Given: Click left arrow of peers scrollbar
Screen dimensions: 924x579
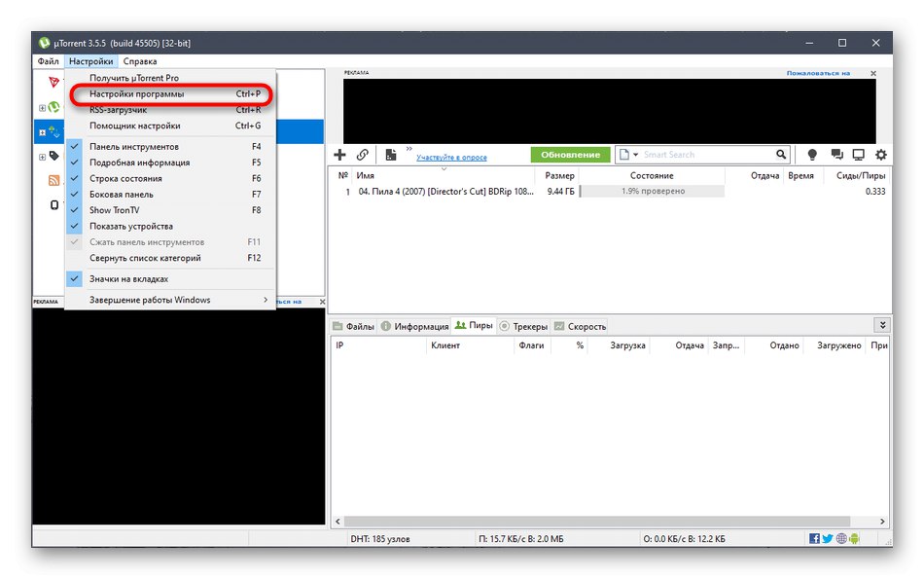Looking at the screenshot, I should (x=338, y=522).
